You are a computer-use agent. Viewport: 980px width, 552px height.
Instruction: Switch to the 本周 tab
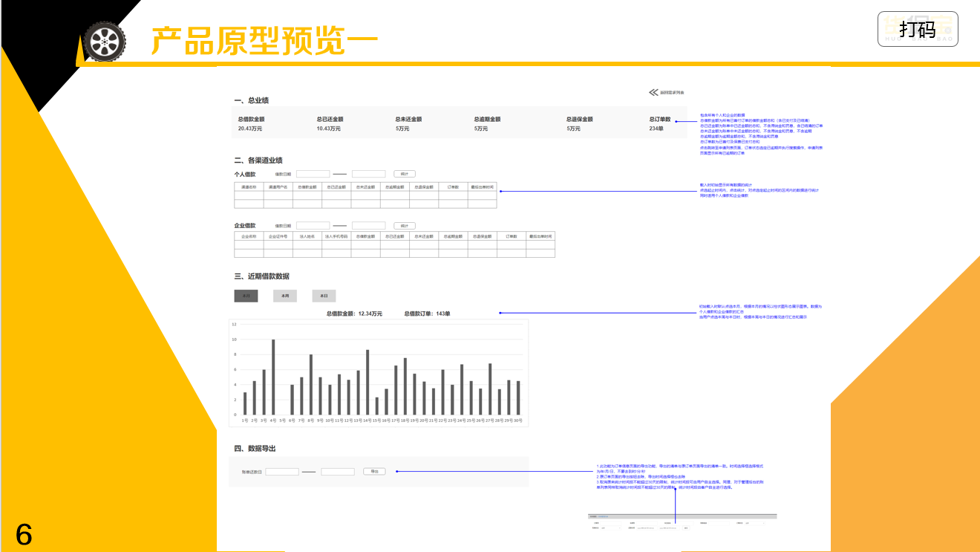click(x=285, y=296)
